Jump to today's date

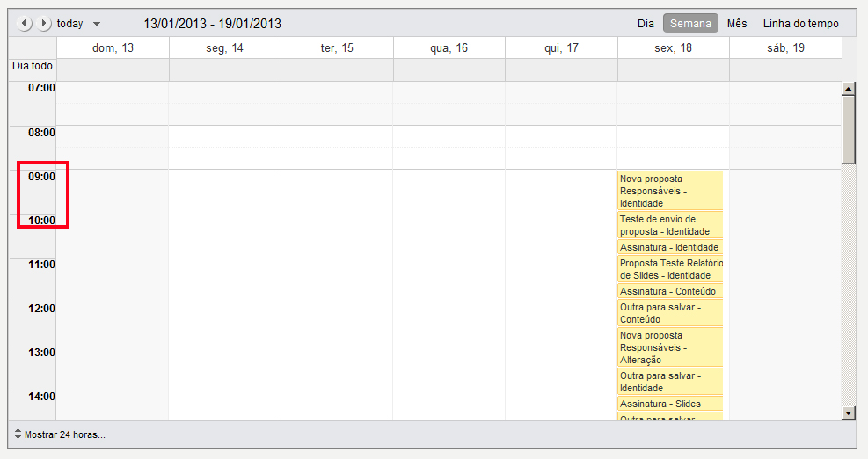pyautogui.click(x=70, y=24)
